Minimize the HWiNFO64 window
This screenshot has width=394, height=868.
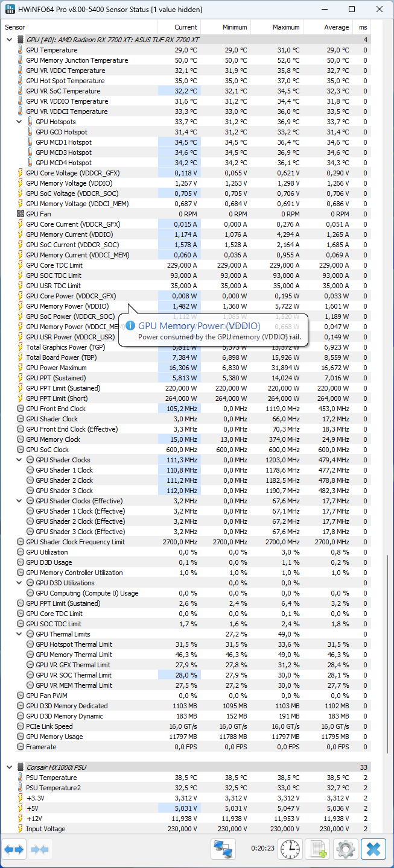(x=325, y=9)
